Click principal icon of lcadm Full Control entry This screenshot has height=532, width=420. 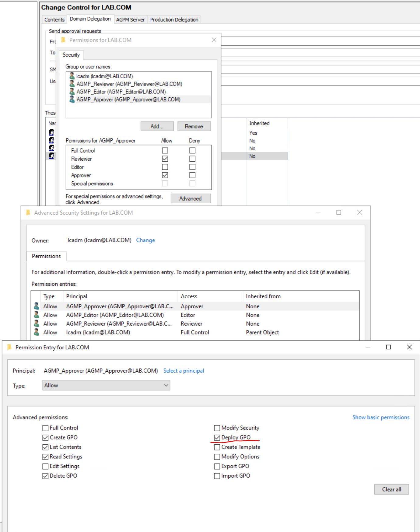pyautogui.click(x=37, y=332)
